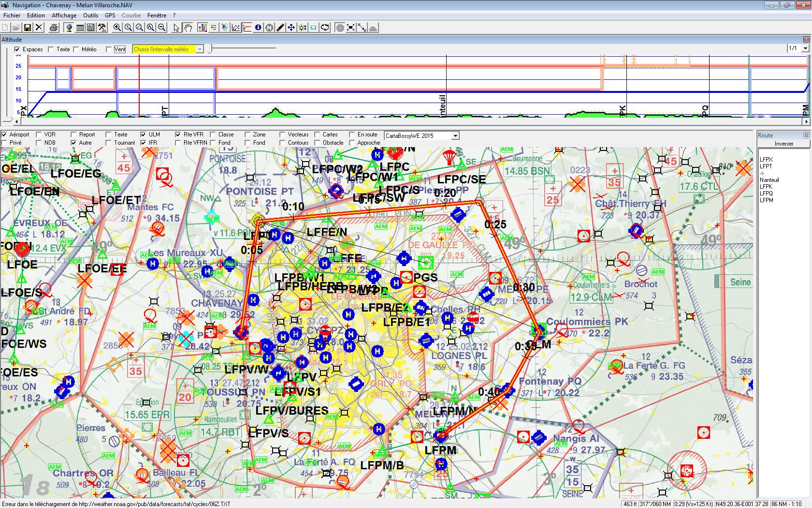Open the GPS menu
The image size is (812, 508).
tap(110, 15)
